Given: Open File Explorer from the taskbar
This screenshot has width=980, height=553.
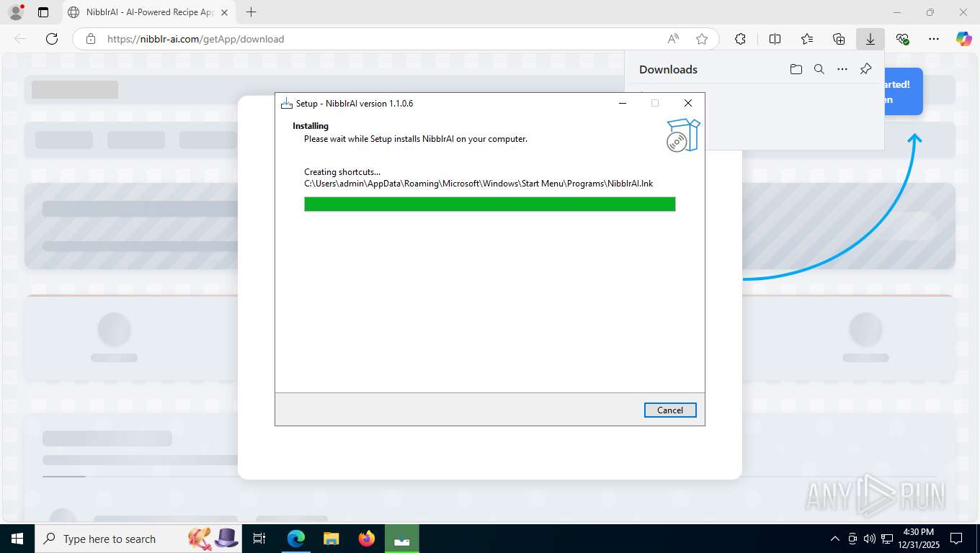Looking at the screenshot, I should pos(331,539).
